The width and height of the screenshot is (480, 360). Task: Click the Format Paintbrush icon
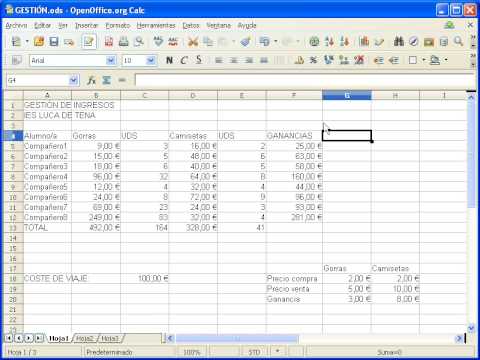tap(245, 42)
